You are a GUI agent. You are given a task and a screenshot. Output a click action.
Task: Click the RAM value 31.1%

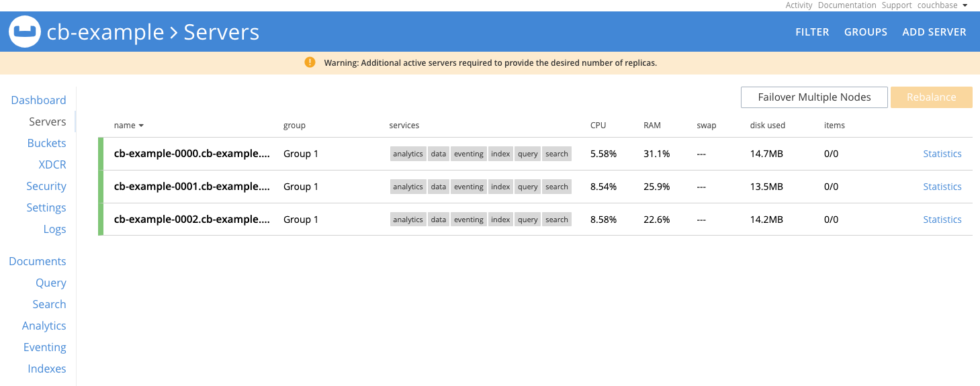click(x=657, y=154)
